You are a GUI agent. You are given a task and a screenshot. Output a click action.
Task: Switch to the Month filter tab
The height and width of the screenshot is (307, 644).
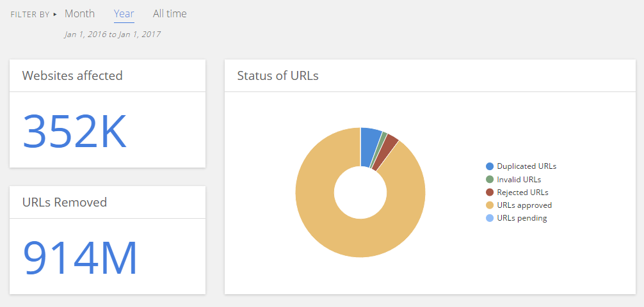click(x=79, y=13)
